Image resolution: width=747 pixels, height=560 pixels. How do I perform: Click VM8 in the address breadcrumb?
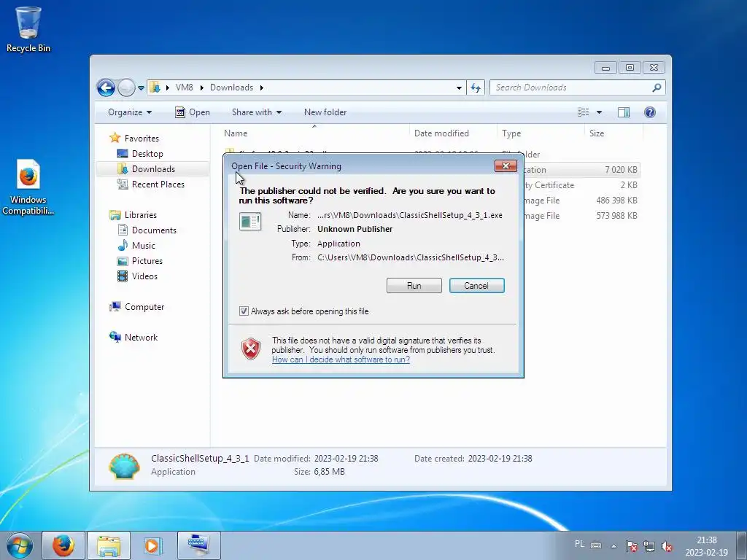(185, 87)
